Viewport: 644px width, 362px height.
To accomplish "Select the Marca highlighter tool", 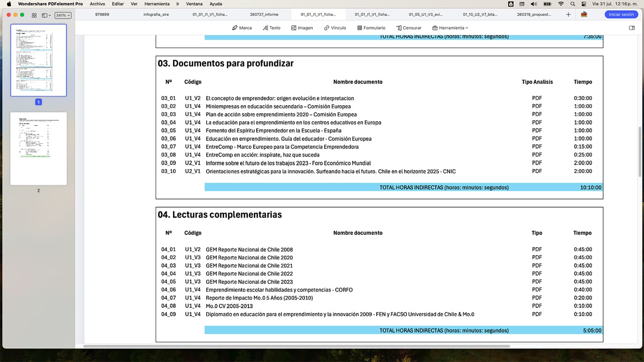I will click(242, 28).
